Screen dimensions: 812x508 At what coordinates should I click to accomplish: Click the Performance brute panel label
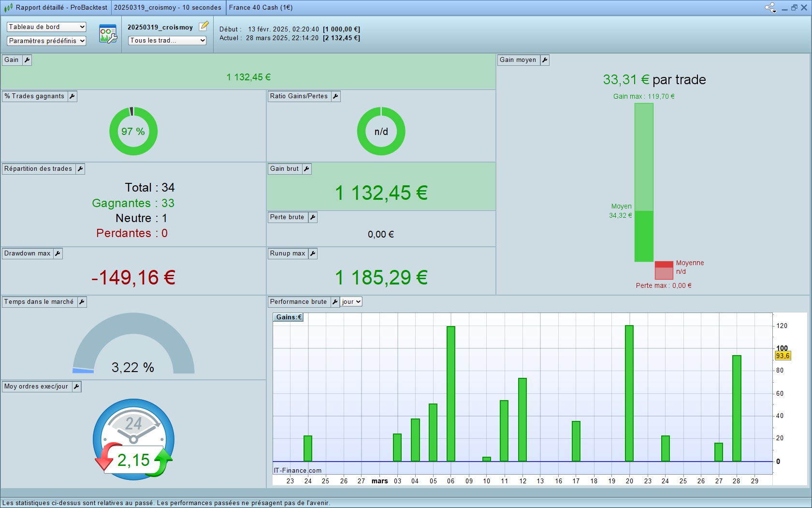click(x=298, y=302)
